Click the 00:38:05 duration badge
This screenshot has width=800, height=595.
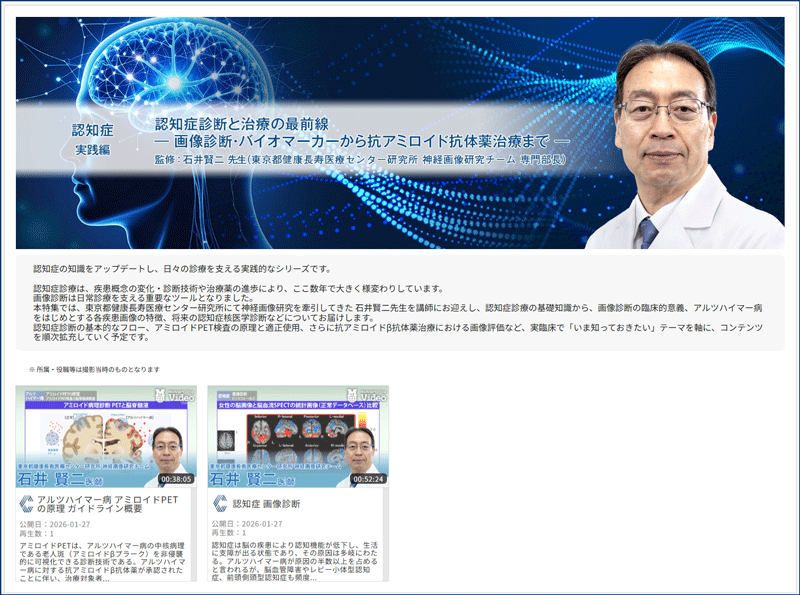tap(175, 479)
